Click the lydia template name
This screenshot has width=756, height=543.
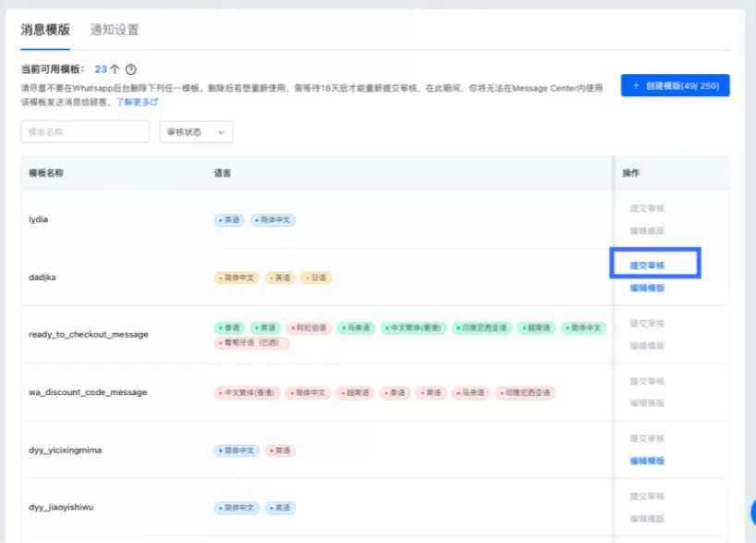41,219
